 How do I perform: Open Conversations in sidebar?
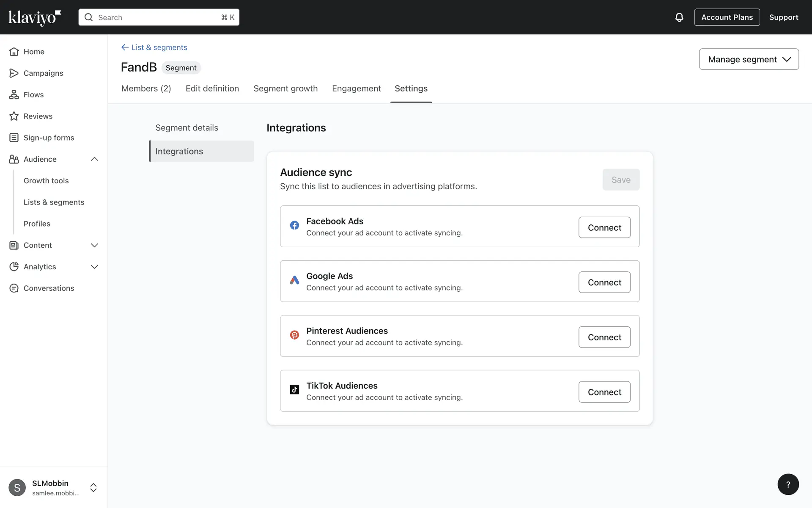pos(49,288)
